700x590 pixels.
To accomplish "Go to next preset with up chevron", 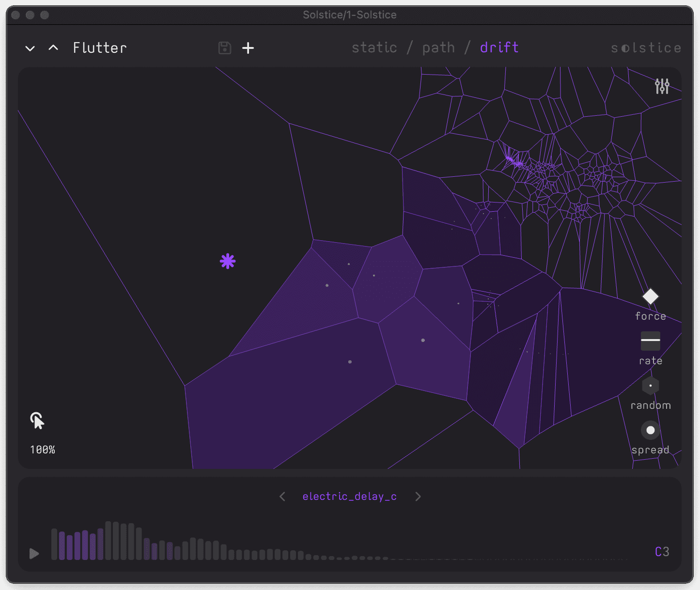I will coord(53,47).
